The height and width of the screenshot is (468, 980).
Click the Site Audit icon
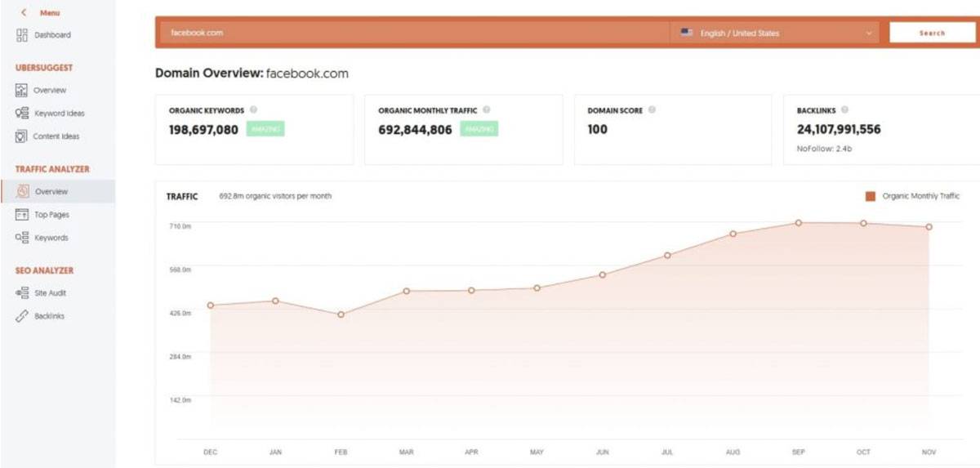pyautogui.click(x=22, y=293)
